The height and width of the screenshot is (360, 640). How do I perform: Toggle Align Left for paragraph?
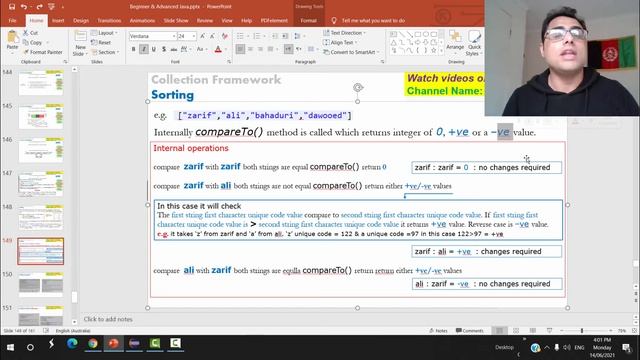[240, 49]
